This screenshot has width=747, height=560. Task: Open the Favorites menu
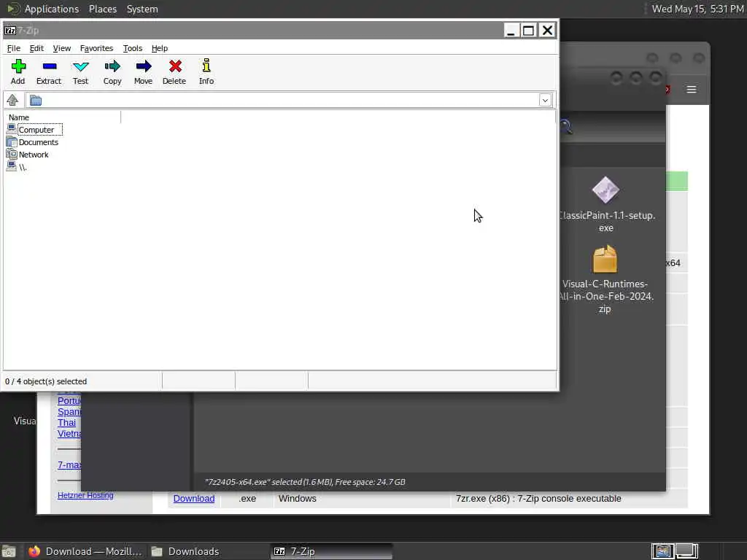(96, 48)
